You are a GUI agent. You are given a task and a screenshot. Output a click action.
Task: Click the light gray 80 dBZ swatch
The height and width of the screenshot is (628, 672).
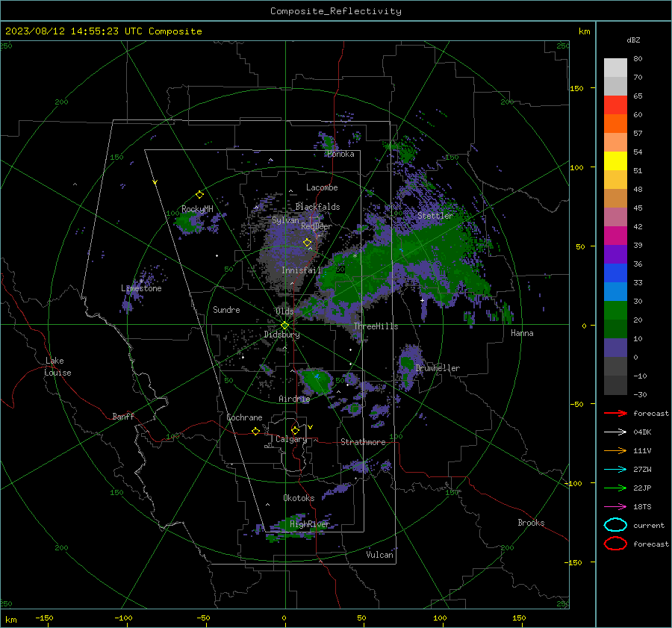[x=615, y=68]
